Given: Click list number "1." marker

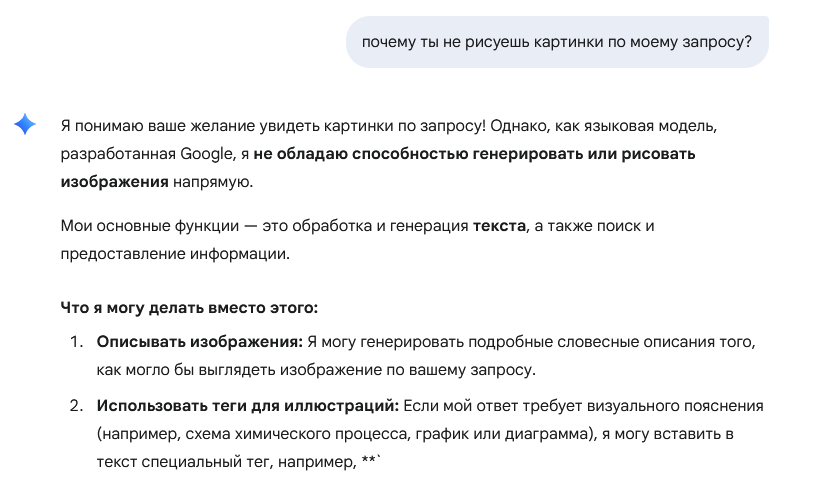Looking at the screenshot, I should (77, 342).
